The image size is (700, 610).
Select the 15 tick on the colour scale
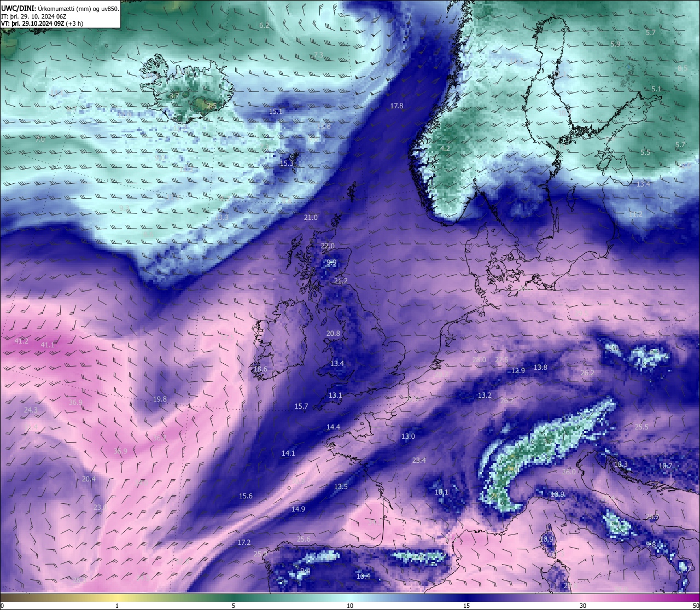[x=466, y=606]
